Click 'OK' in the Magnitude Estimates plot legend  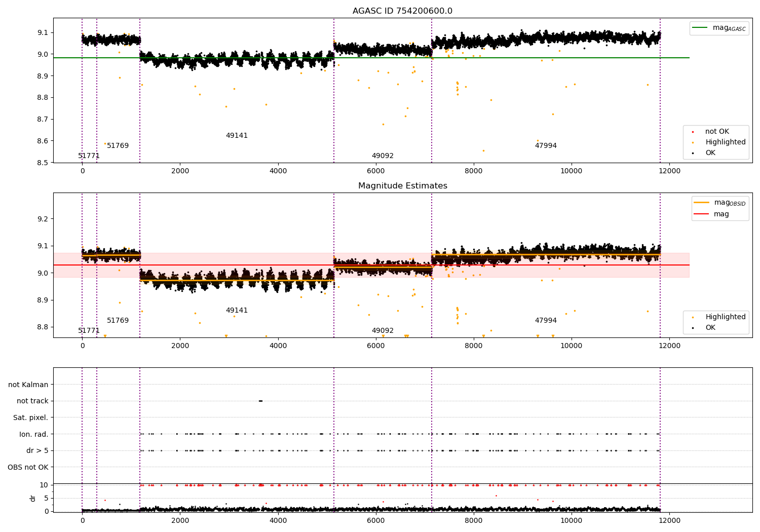point(710,328)
